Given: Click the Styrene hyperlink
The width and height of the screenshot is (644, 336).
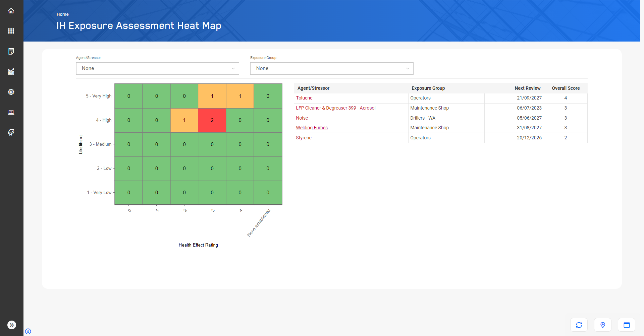Looking at the screenshot, I should (x=304, y=138).
